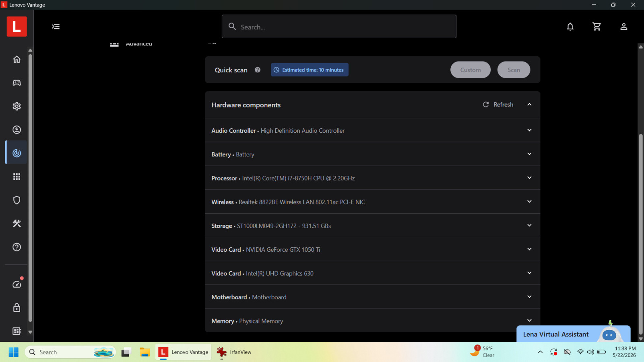Open the user account profile icon
Viewport: 644px width, 362px height.
coord(623,27)
